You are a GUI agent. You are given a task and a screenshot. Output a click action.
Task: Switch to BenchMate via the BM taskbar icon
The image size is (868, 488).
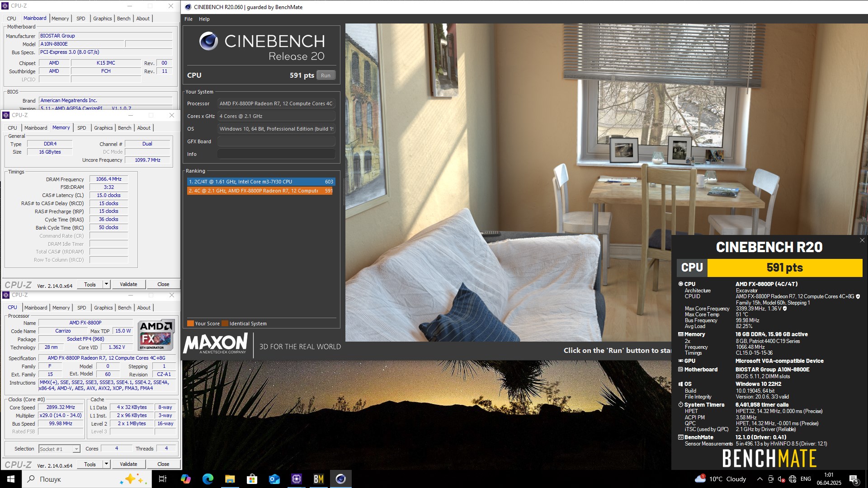(318, 479)
